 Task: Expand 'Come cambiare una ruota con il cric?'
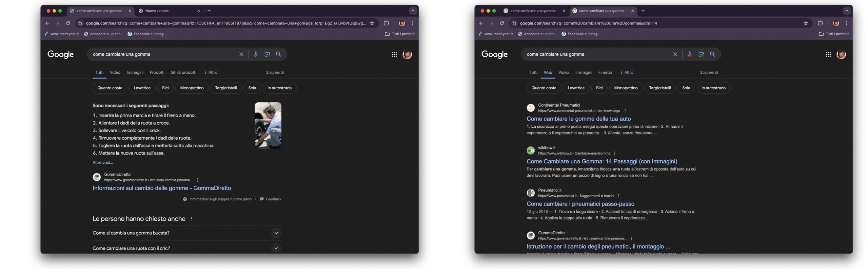[x=187, y=248]
